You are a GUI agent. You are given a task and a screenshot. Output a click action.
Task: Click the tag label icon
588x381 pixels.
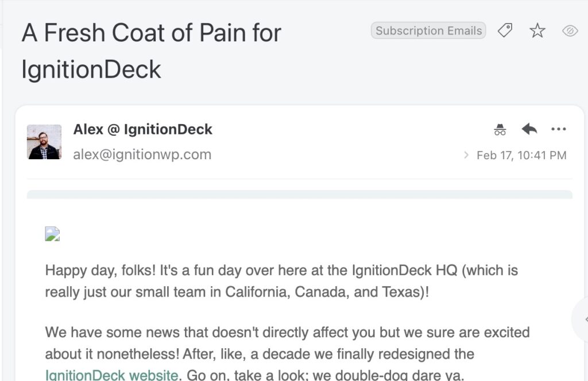coord(505,30)
